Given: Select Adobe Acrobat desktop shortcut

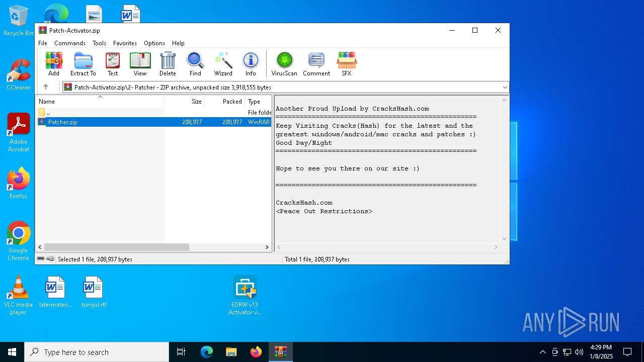Looking at the screenshot, I should point(19,133).
